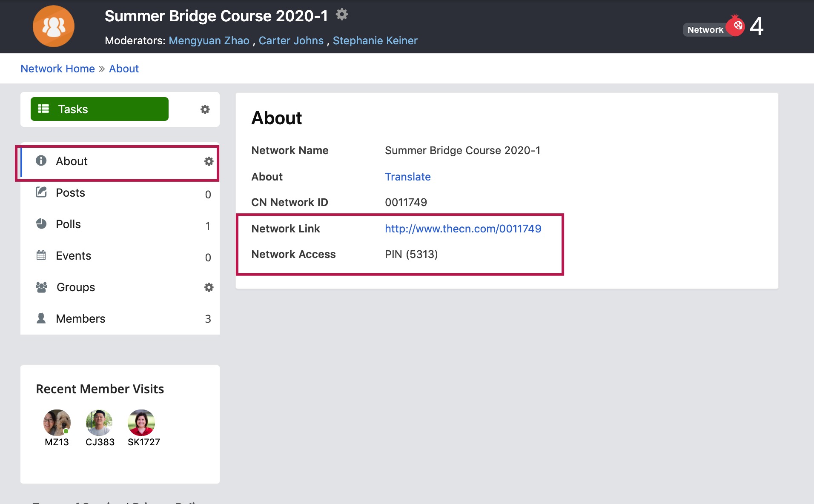Open the network link http://www.thecn.com/0011749
The image size is (814, 504).
pos(463,229)
